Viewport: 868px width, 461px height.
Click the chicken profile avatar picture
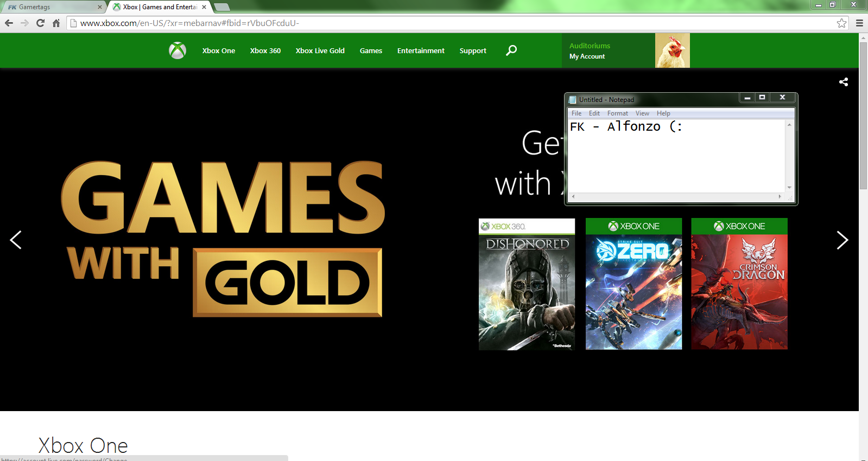673,50
